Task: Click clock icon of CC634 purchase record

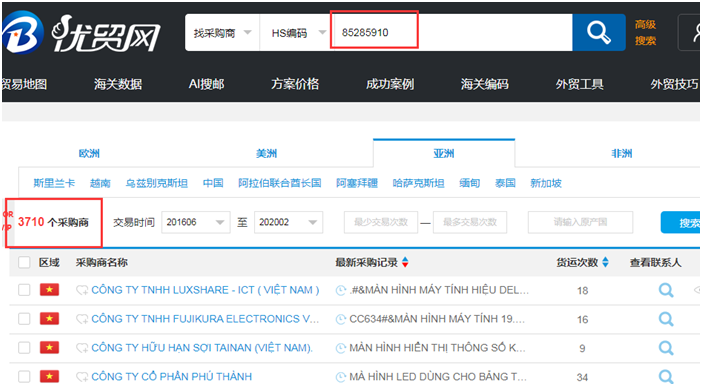Action: [x=341, y=319]
